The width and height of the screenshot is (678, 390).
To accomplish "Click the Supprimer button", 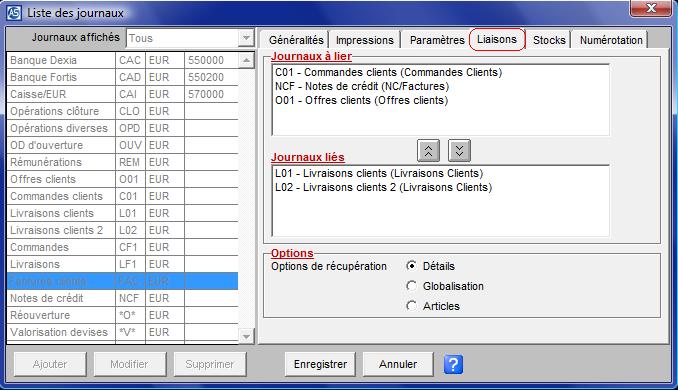I will tap(210, 364).
